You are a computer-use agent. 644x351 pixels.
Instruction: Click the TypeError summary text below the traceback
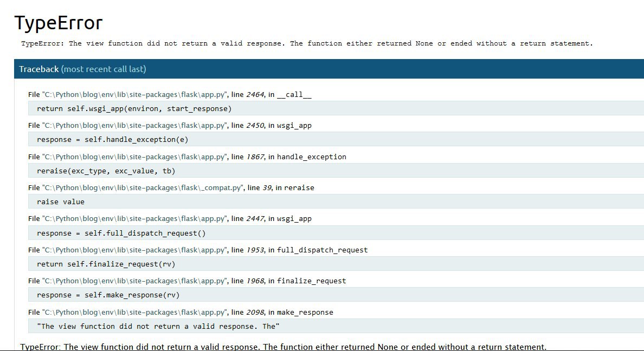point(283,347)
